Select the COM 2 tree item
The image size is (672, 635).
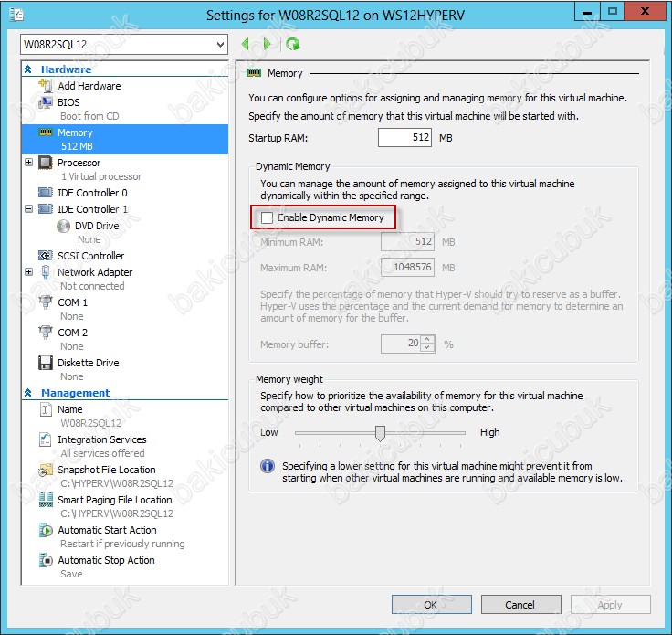72,333
